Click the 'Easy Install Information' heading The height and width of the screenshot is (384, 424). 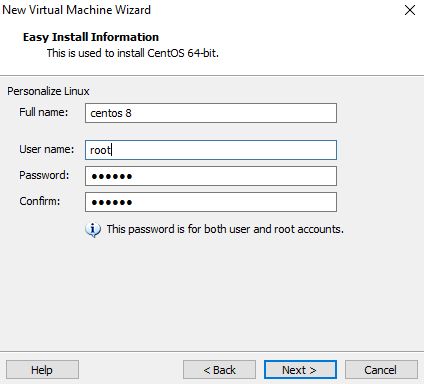[91, 37]
